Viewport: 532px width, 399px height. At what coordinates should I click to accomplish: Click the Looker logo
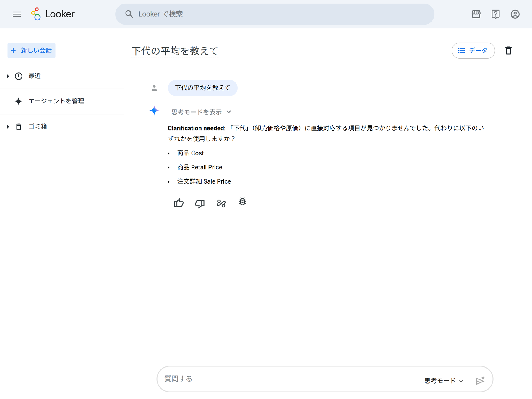click(x=53, y=14)
